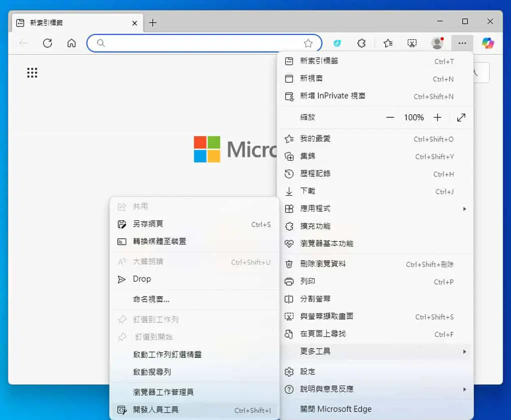Choose 轉換媒體至裝置 cast entry
Viewport: 511px width, 420px height.
(x=194, y=242)
